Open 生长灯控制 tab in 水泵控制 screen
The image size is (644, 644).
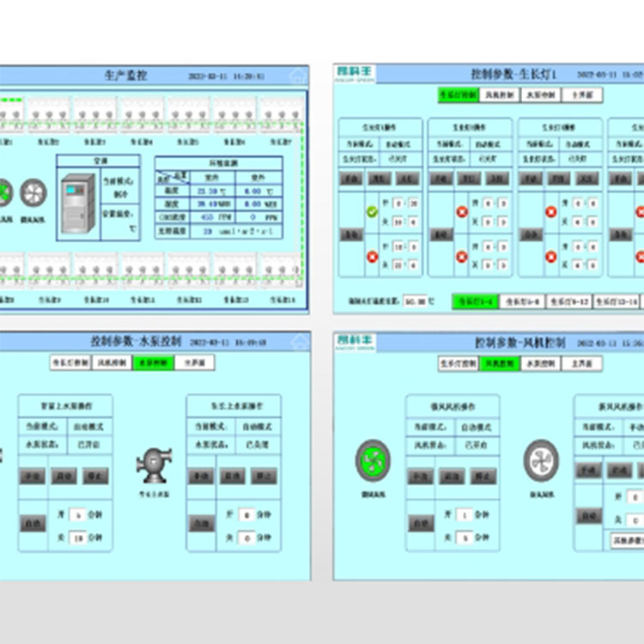coord(70,362)
